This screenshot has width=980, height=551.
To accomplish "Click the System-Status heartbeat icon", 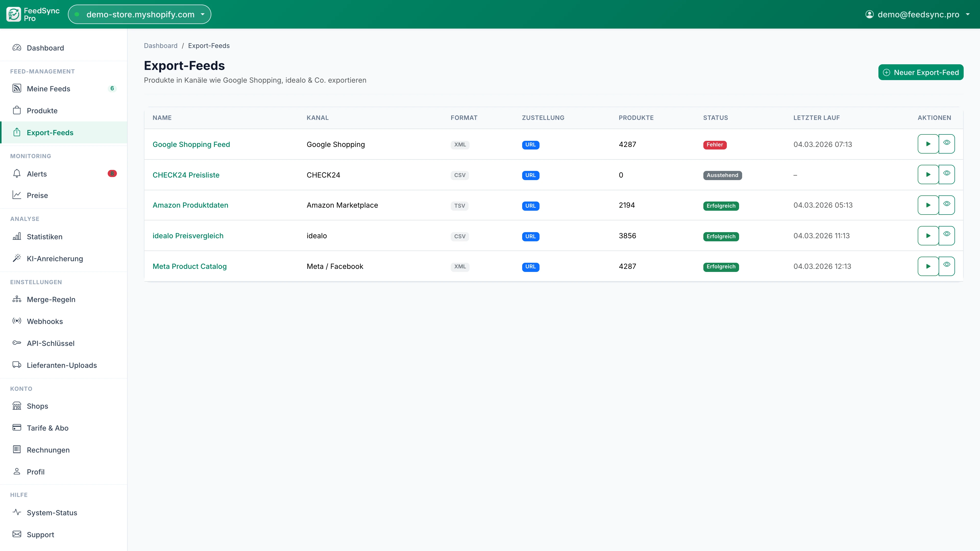I will point(17,512).
